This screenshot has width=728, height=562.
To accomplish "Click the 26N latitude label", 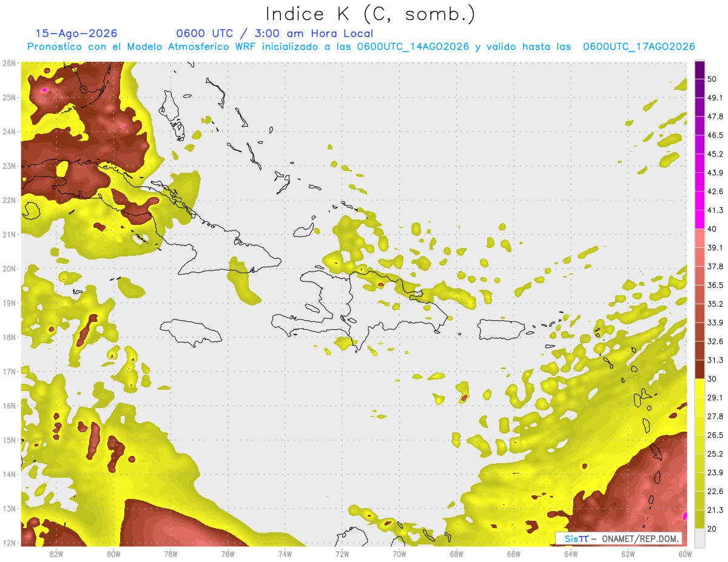I will click(8, 63).
